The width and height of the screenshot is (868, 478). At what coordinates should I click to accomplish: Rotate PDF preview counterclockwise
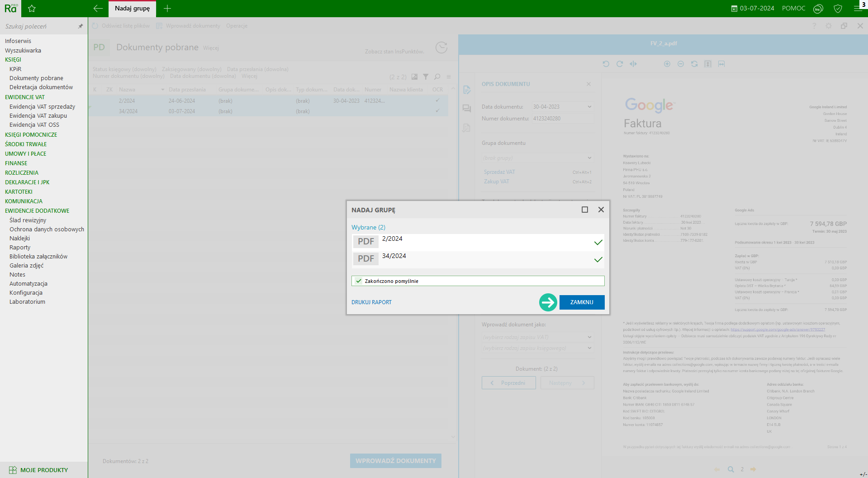click(x=606, y=64)
